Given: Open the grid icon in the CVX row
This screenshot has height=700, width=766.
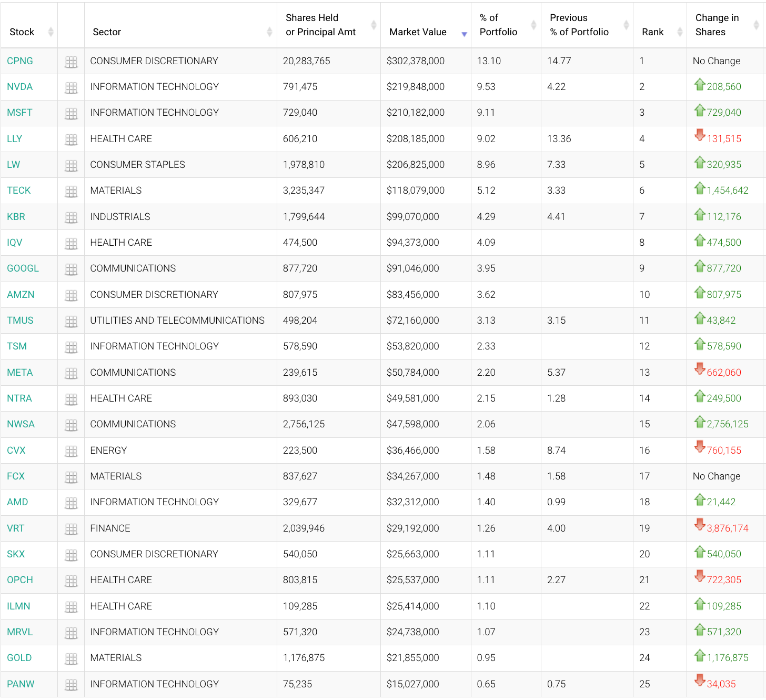Looking at the screenshot, I should coord(71,452).
